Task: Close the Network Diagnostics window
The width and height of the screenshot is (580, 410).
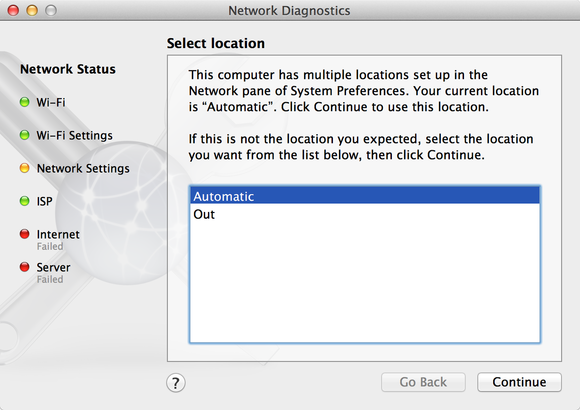Action: pyautogui.click(x=13, y=10)
